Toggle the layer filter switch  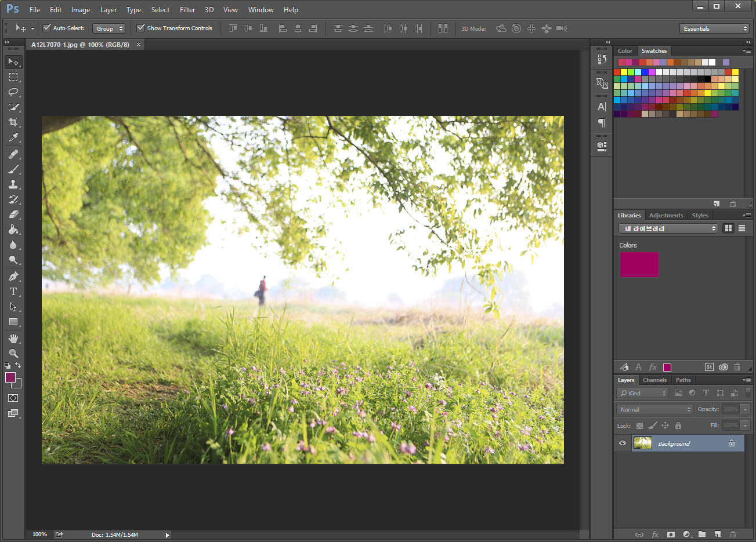[748, 392]
